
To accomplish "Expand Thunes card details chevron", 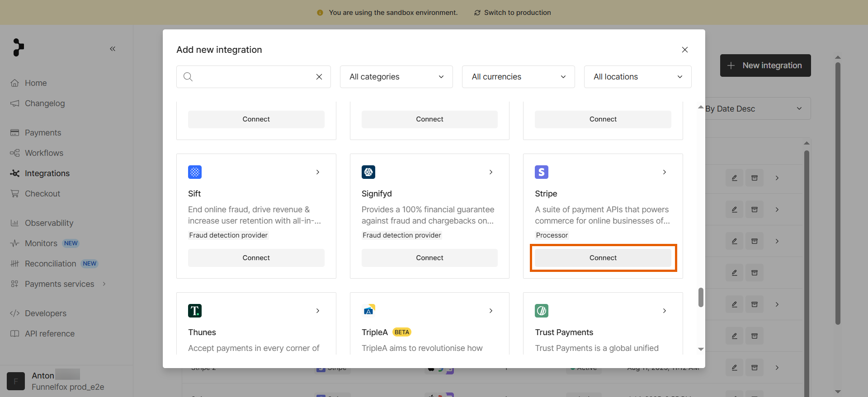I will tap(318, 311).
